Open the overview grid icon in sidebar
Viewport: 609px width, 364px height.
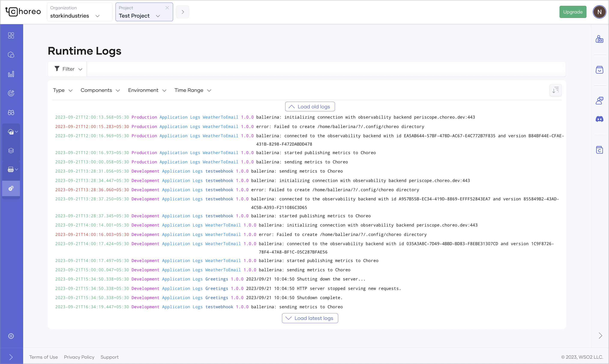click(11, 36)
